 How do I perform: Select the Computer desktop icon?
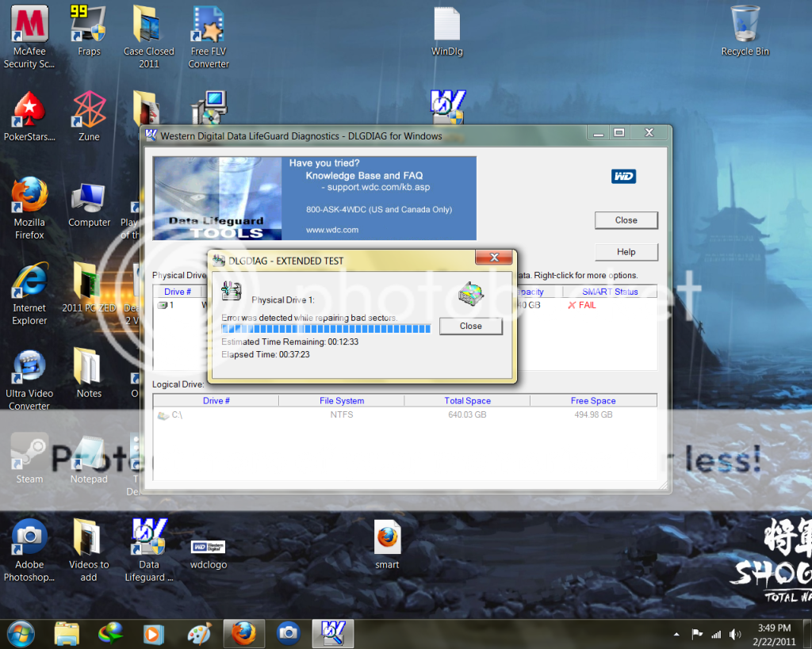(89, 205)
